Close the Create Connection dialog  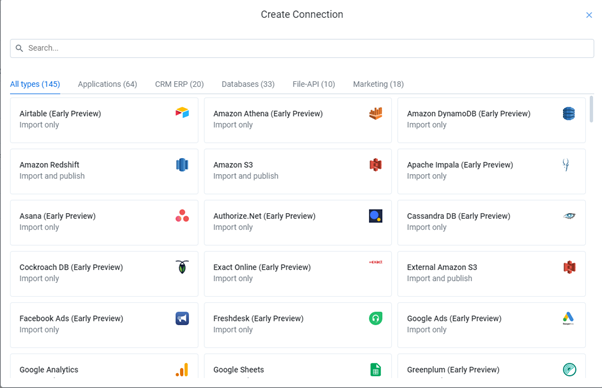pos(589,15)
